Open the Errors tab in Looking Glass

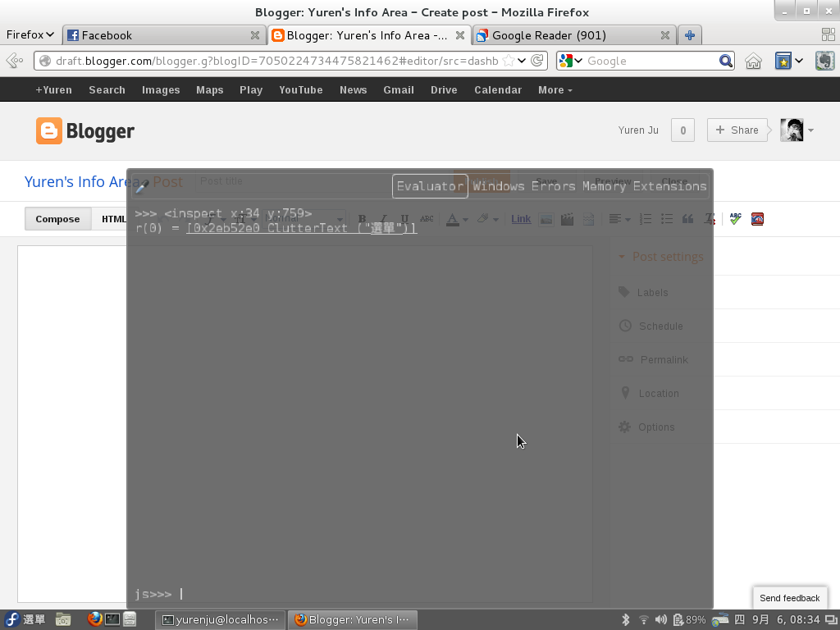pos(554,186)
